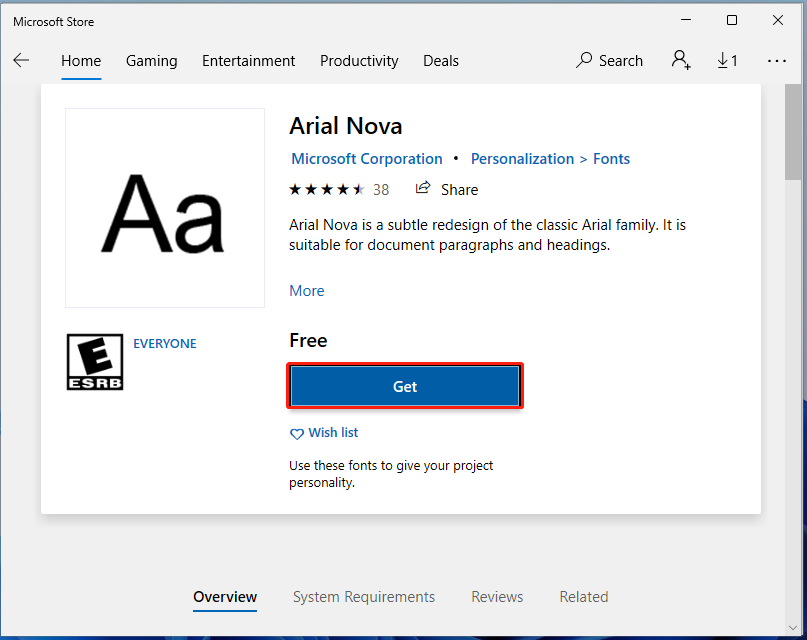Click the 38 ratings count

pyautogui.click(x=381, y=190)
